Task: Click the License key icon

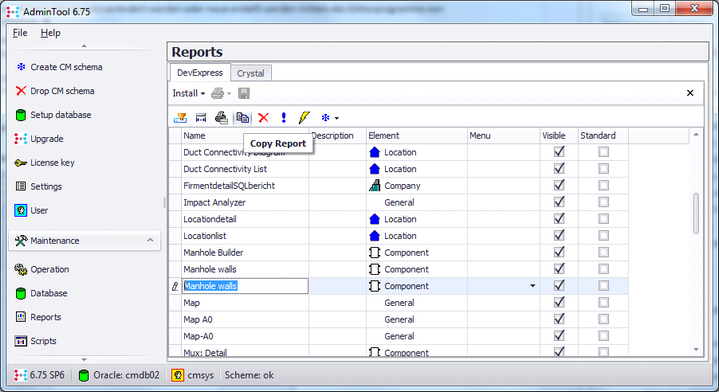Action: (x=21, y=163)
